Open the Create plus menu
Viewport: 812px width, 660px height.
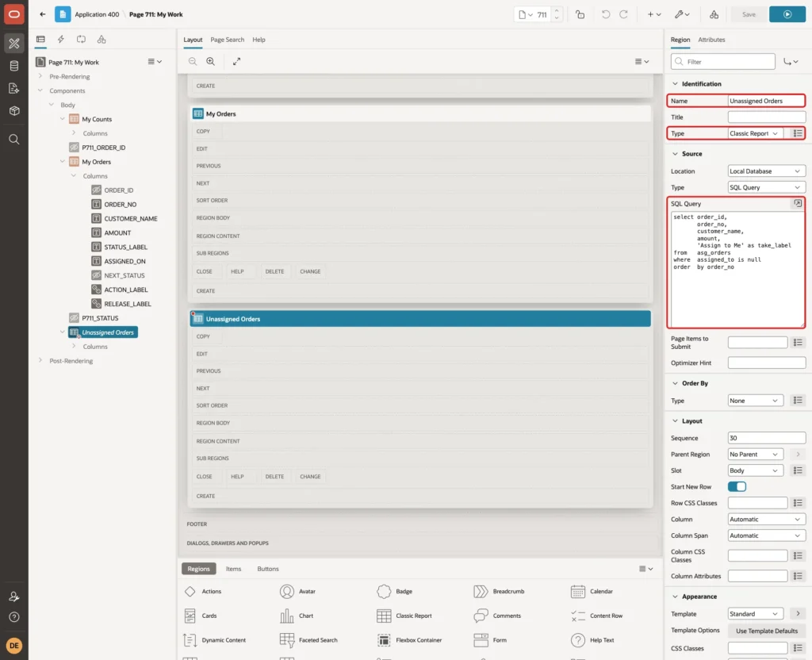(654, 14)
